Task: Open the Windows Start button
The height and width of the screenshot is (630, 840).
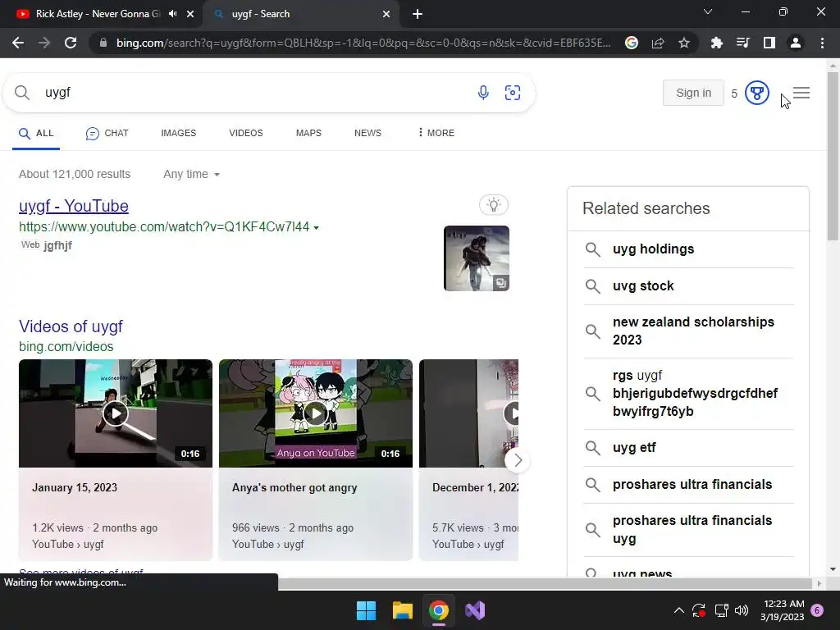Action: pos(367,610)
